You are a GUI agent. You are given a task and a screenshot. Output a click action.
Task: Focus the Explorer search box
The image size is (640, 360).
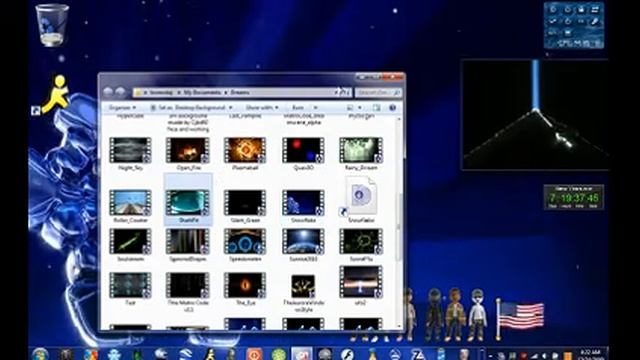[378, 93]
